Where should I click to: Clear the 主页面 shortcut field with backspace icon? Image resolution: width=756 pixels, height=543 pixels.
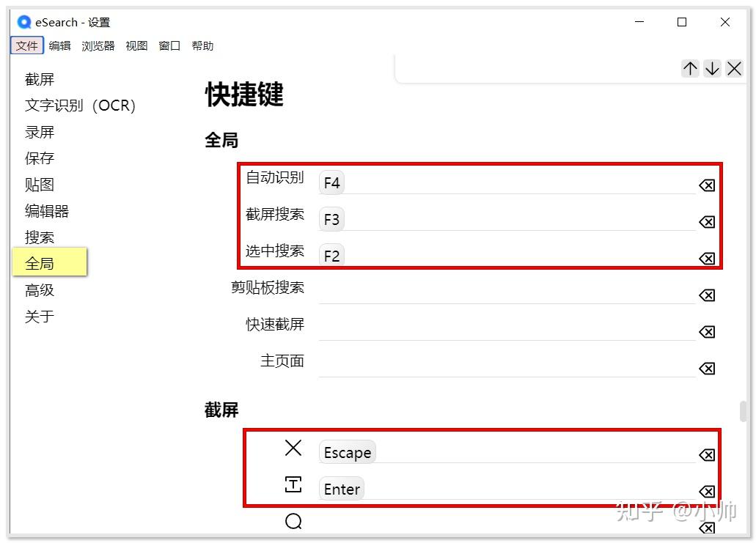click(x=706, y=368)
